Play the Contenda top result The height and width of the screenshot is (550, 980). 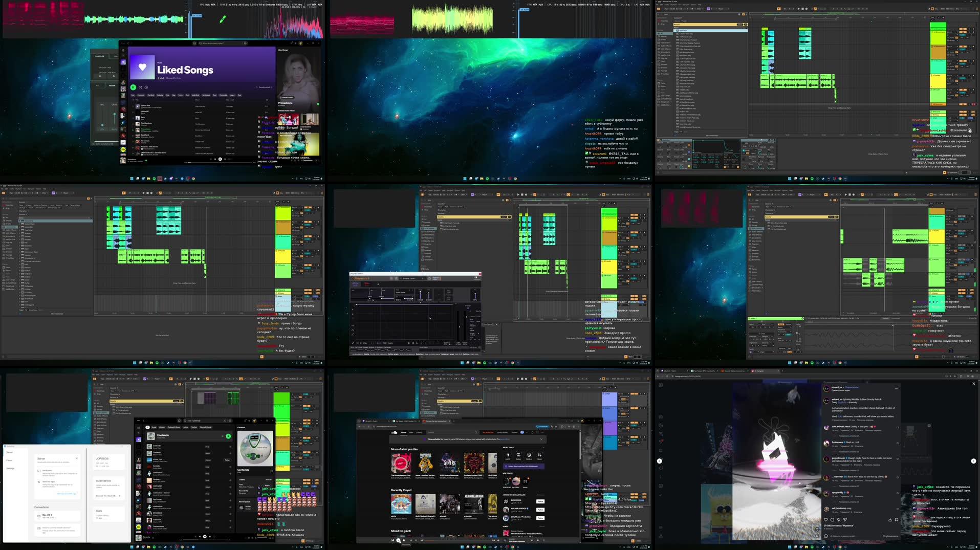point(228,436)
